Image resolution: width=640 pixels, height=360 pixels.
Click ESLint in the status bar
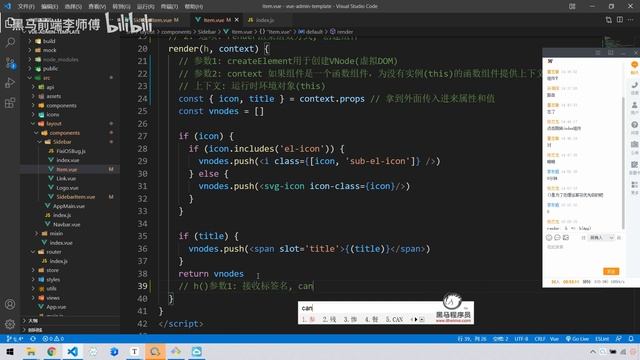pyautogui.click(x=602, y=339)
